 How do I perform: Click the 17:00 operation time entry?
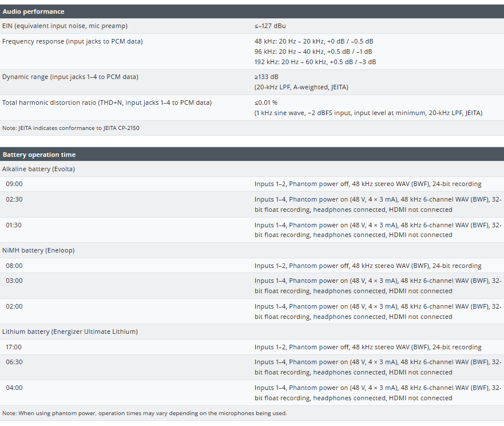14,347
